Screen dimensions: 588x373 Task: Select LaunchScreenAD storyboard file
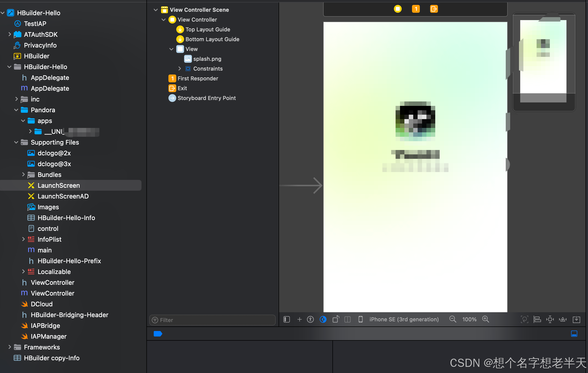click(63, 196)
